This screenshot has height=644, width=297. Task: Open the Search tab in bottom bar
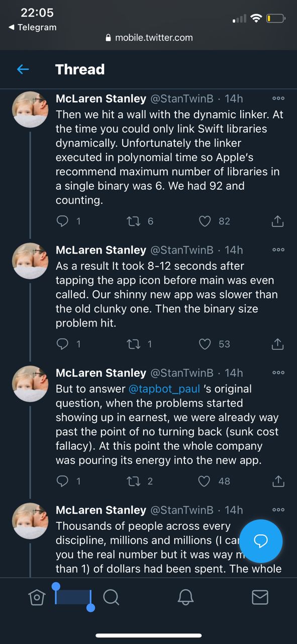[x=111, y=597]
